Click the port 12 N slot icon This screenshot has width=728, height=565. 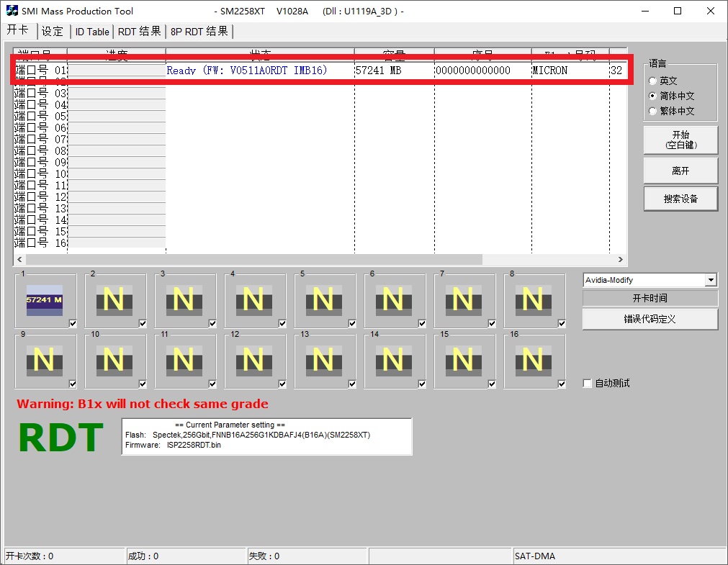pyautogui.click(x=253, y=359)
